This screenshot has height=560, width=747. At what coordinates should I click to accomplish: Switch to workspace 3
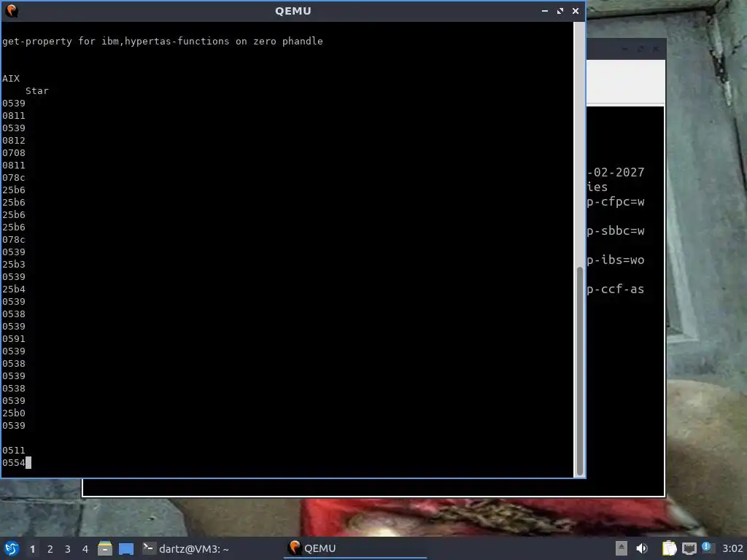point(68,549)
